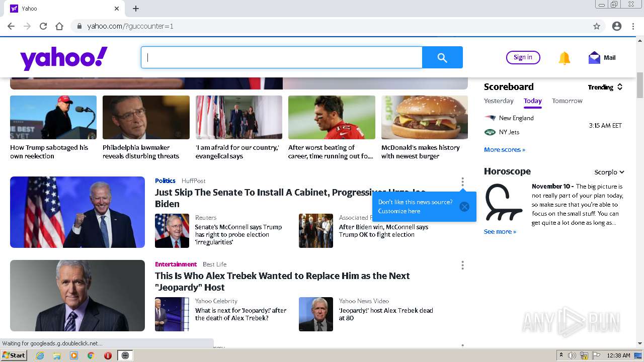Reload the page
Image resolution: width=644 pixels, height=362 pixels.
click(43, 26)
